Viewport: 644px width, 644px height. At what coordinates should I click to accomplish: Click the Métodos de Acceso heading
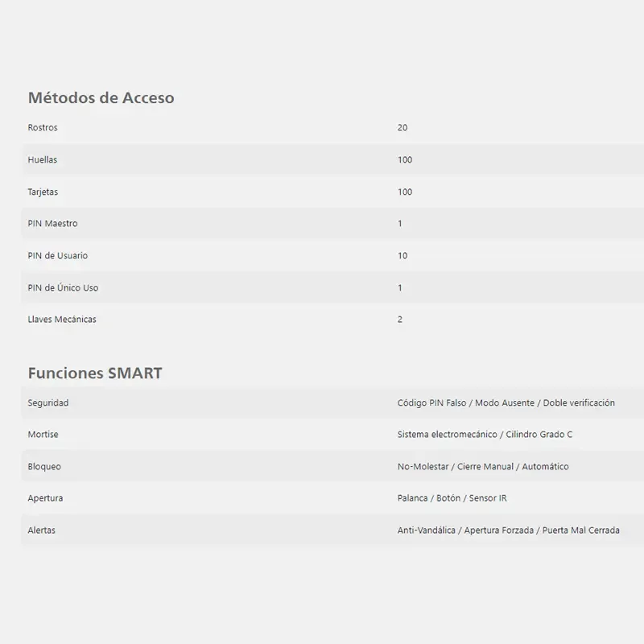point(101,97)
